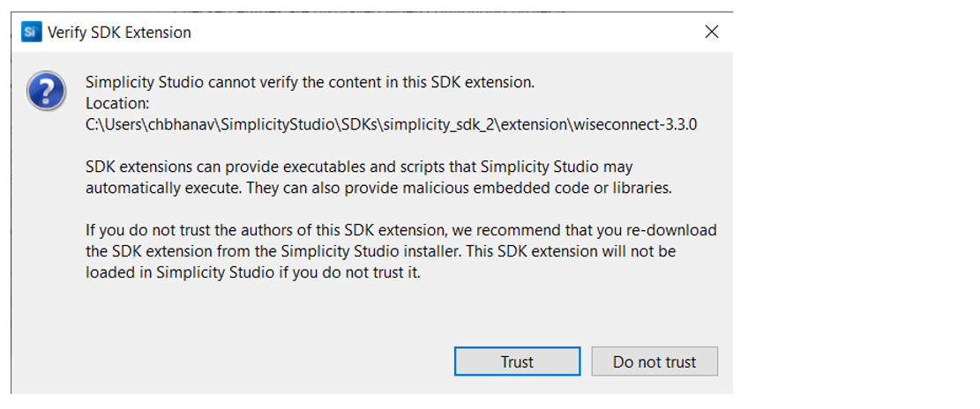Click the 'SDK extensions can provide executables' line
This screenshot has height=409, width=980.
359,167
